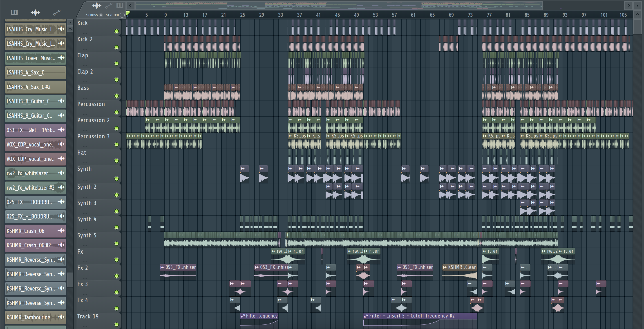
Task: Click the first rw..2 clip on Fx track
Action: [279, 256]
